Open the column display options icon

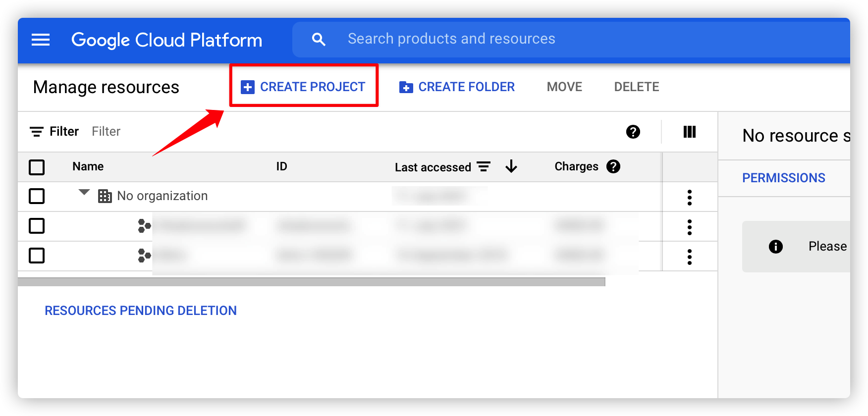pos(690,132)
